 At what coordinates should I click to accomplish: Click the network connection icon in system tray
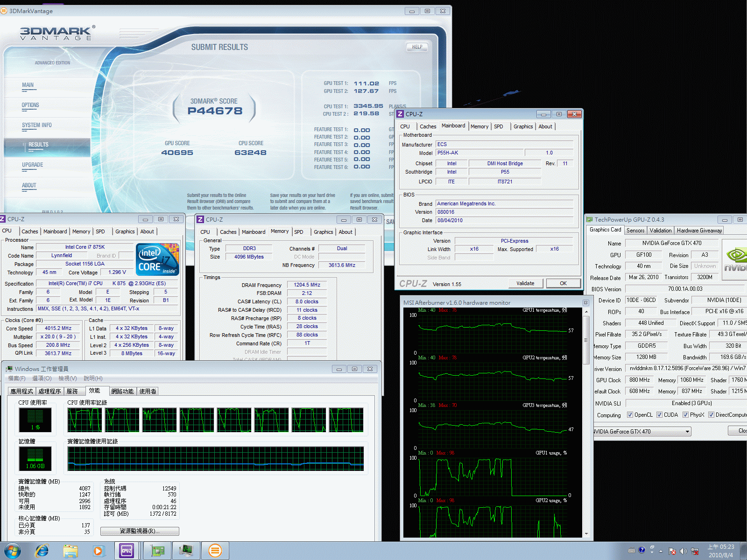point(695,551)
